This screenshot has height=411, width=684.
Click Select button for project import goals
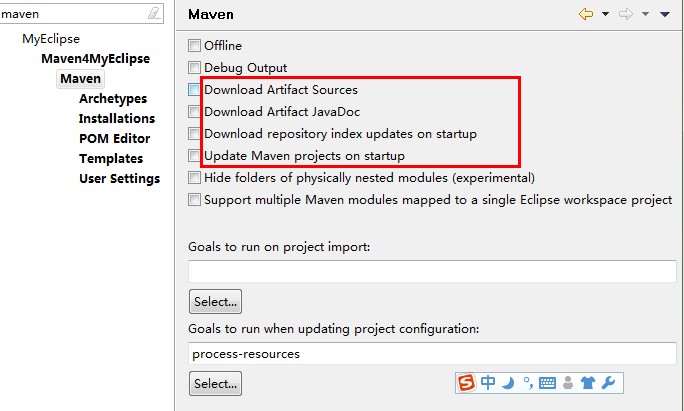coord(215,301)
